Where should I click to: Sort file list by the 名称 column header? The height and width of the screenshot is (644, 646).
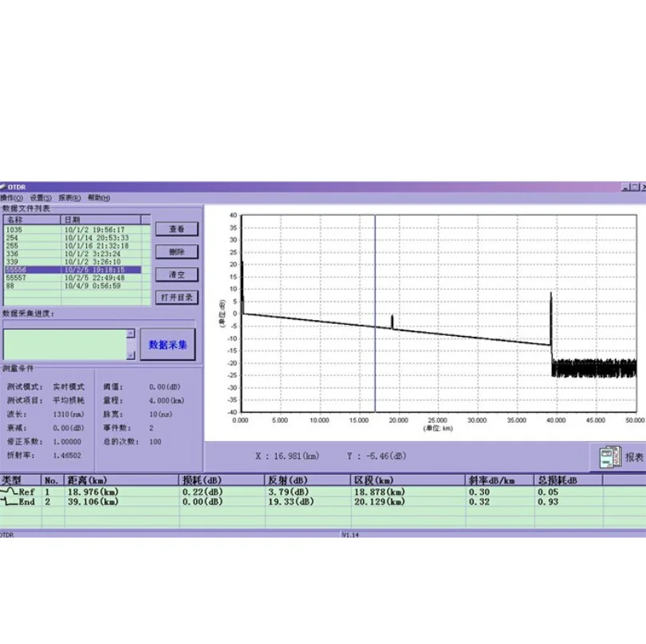click(32, 219)
